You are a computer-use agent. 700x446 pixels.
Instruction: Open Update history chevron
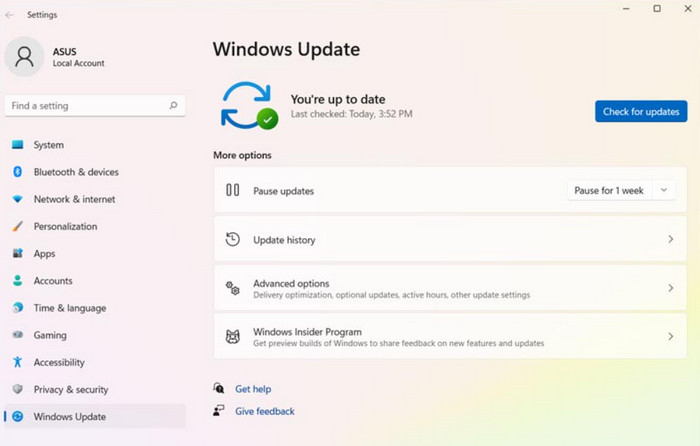[x=671, y=239]
